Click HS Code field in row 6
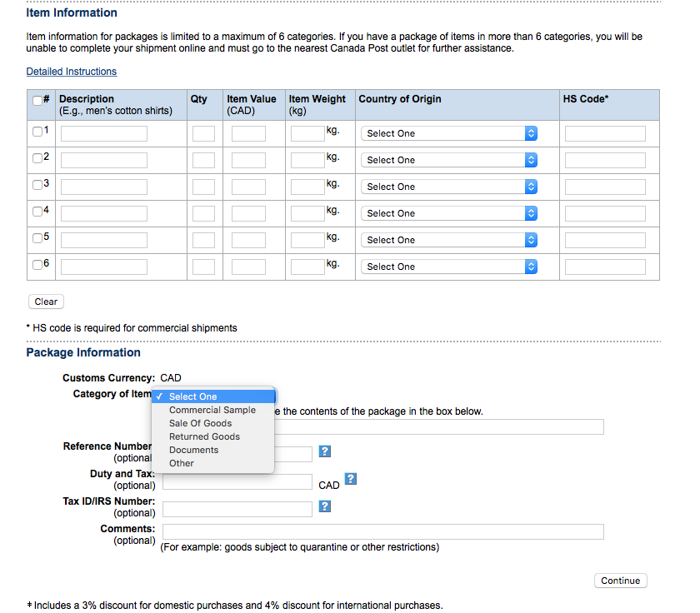 pos(605,267)
